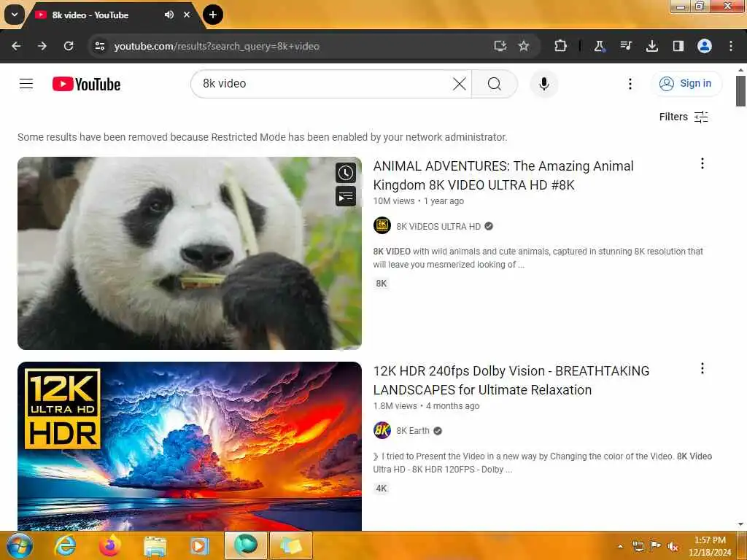Open a new browser tab
This screenshot has height=560, width=747.
tap(213, 15)
